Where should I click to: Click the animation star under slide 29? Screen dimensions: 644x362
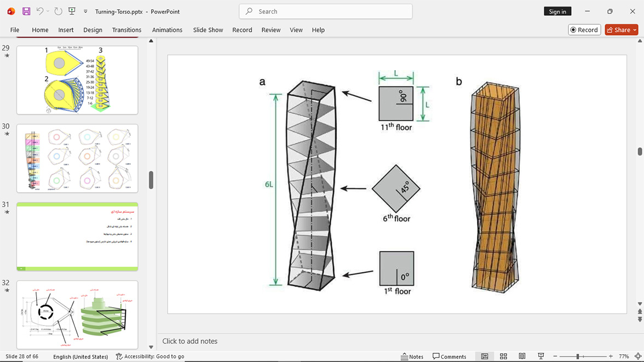point(7,56)
